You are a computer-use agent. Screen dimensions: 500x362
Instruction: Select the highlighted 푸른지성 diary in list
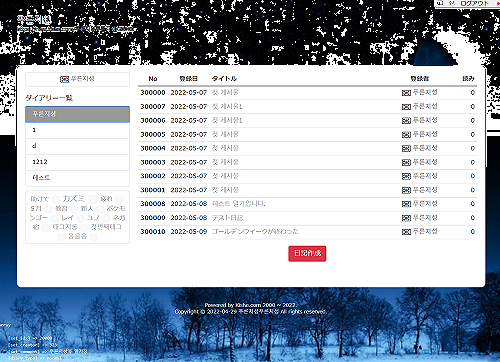point(77,114)
